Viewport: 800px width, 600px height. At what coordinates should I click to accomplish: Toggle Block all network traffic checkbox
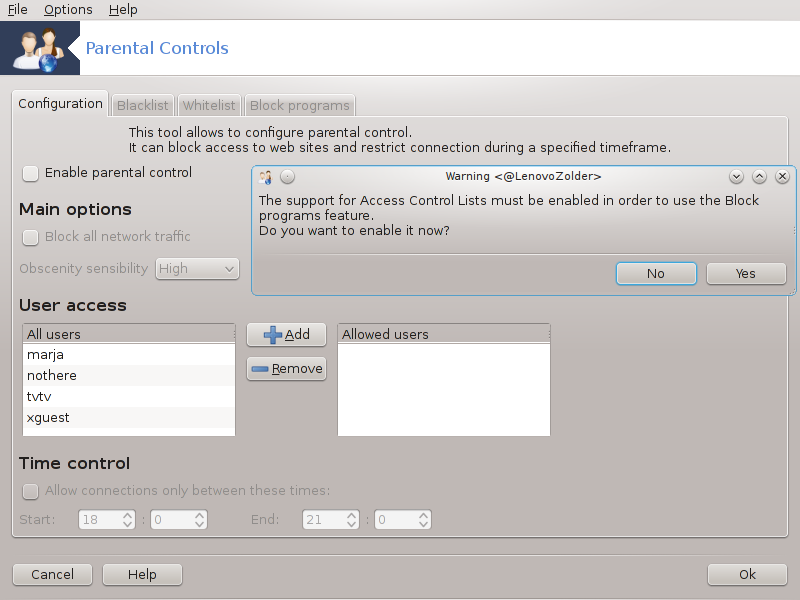point(31,237)
